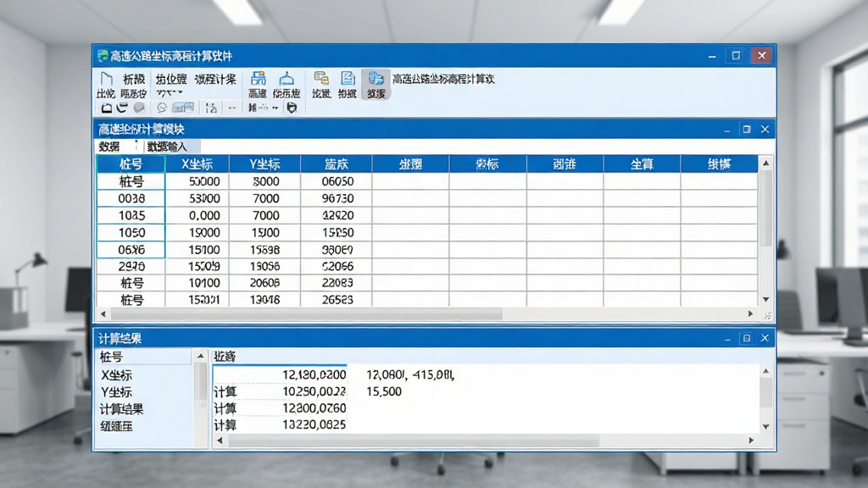868x488 pixels.
Task: Select the result value 13220,0825
Action: click(314, 425)
